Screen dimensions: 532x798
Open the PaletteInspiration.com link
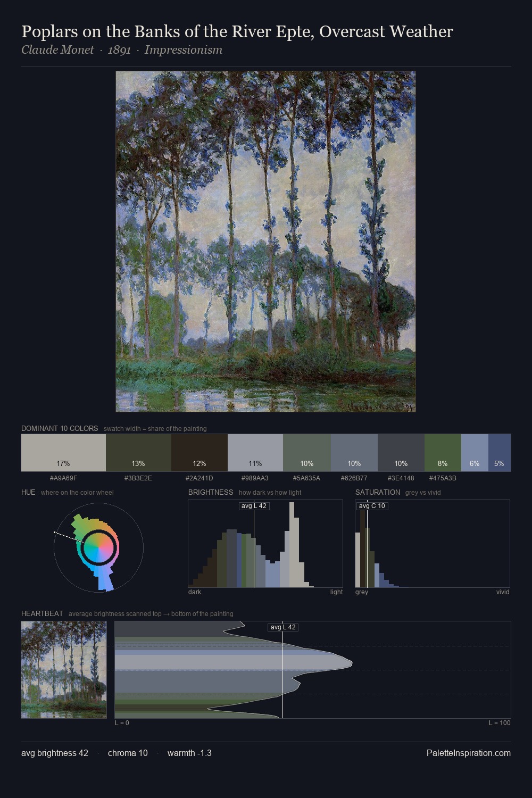pos(469,753)
